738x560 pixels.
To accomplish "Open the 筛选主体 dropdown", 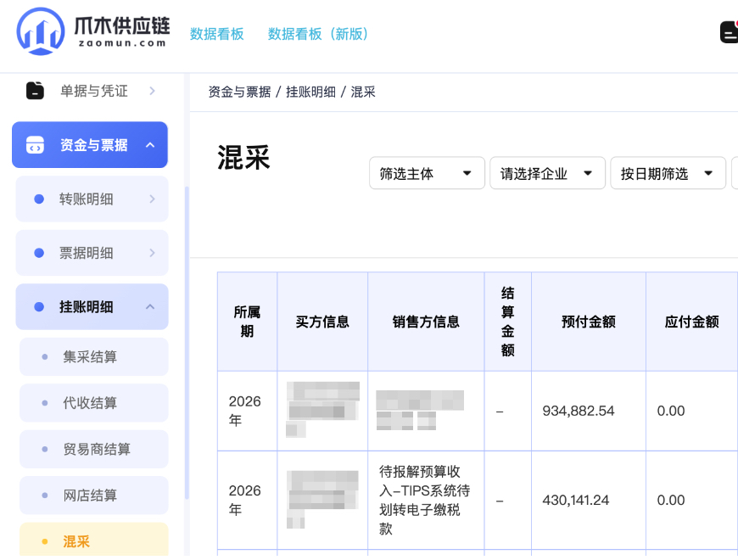I will point(427,173).
